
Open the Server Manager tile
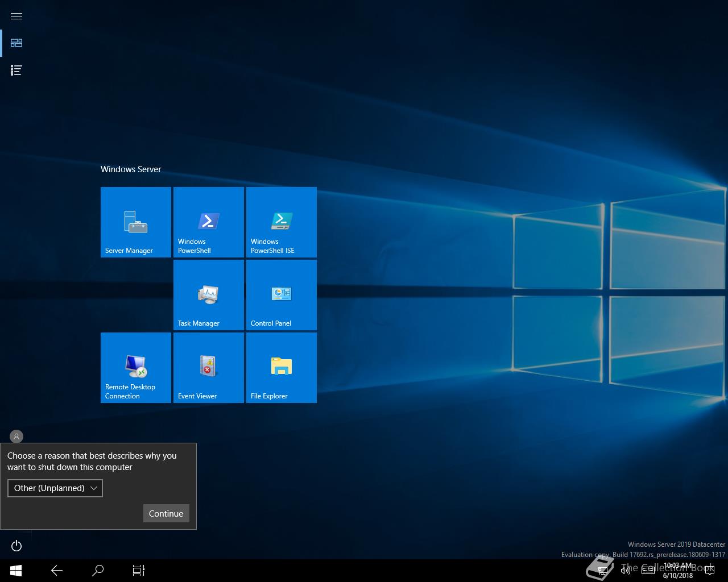(x=136, y=222)
